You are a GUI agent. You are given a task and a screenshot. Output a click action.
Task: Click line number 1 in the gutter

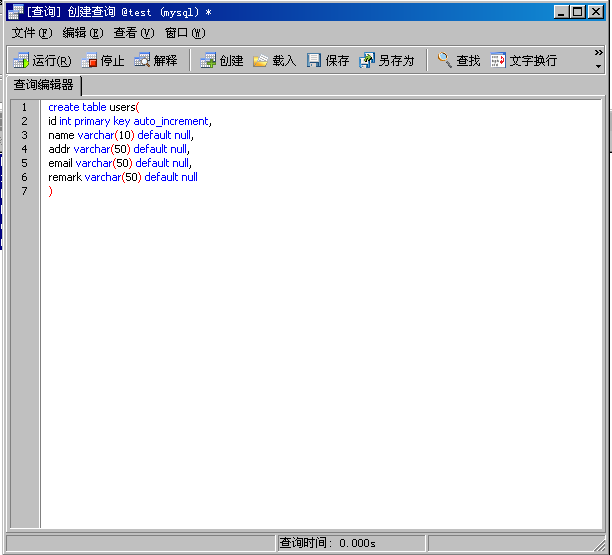pos(24,107)
